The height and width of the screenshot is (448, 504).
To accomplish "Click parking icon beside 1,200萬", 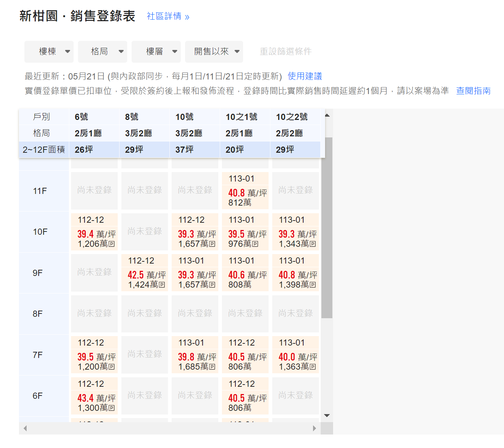I will [112, 367].
